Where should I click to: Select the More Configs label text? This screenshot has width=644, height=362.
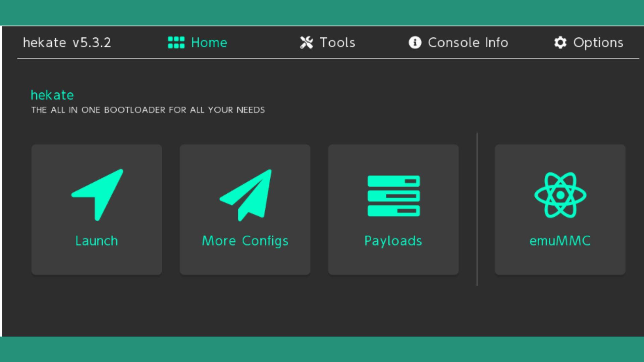click(x=245, y=241)
